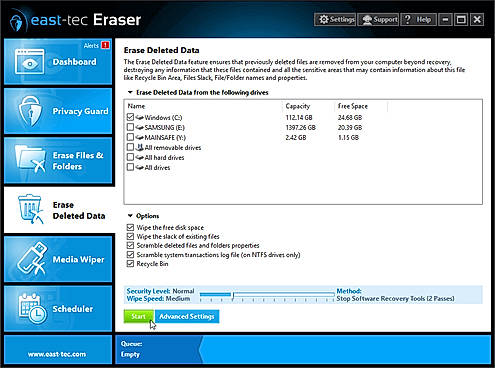Sort drives by Free Space column header
This screenshot has width=495, height=368.
353,106
